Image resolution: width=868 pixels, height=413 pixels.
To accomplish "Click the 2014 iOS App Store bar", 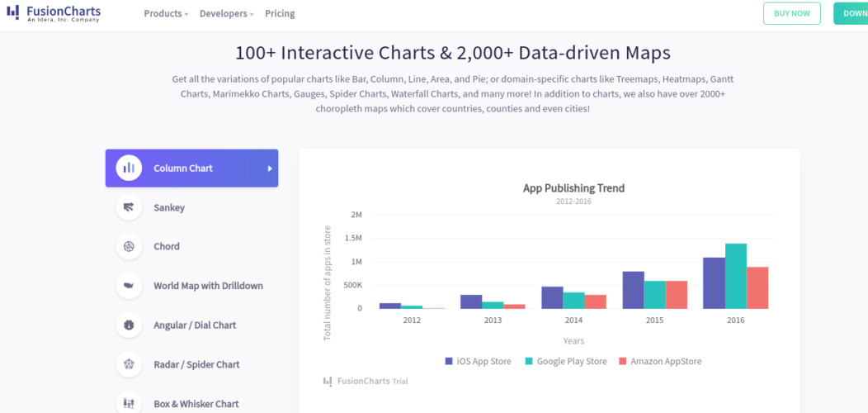I will tap(553, 297).
